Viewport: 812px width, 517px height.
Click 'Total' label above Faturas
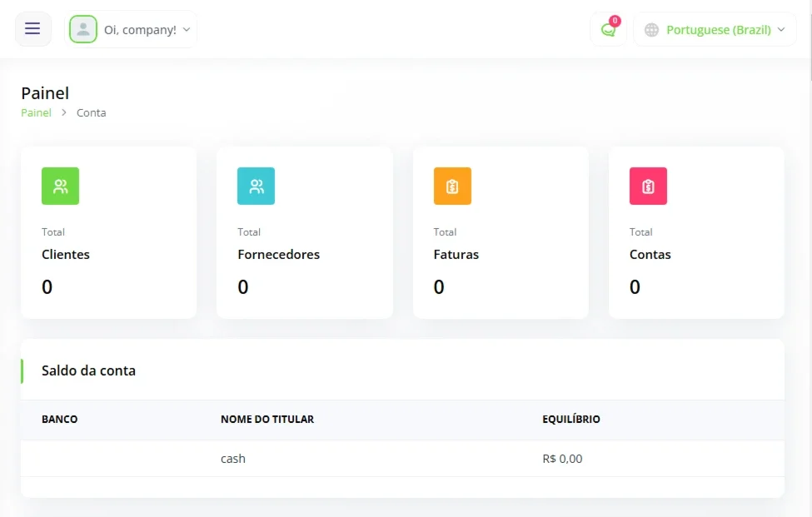[x=446, y=231]
